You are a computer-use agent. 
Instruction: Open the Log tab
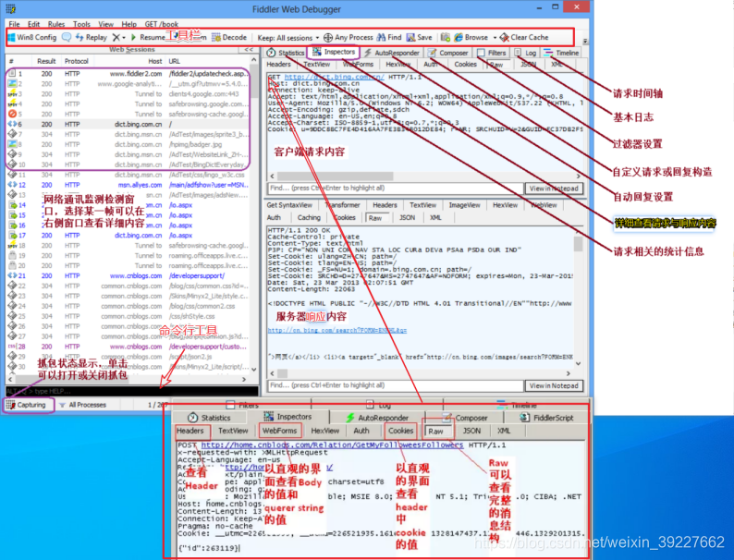[x=525, y=53]
